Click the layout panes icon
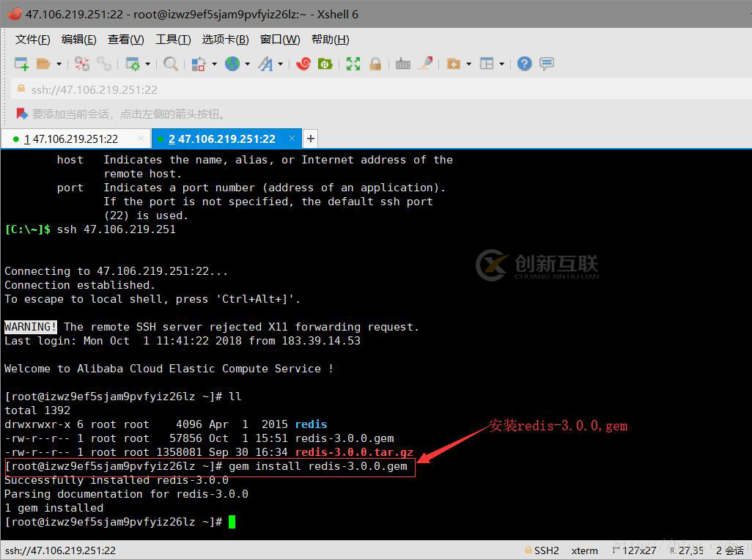 pos(486,64)
